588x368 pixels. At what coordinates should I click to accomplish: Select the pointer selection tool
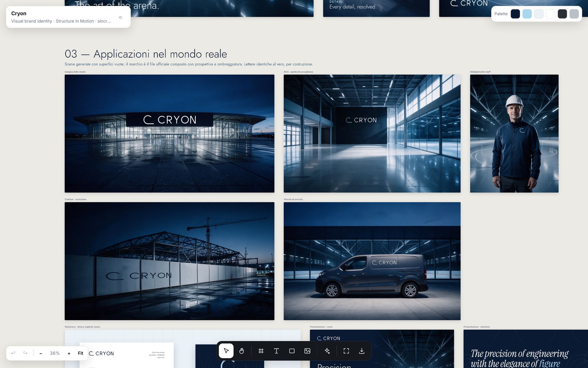(x=226, y=351)
